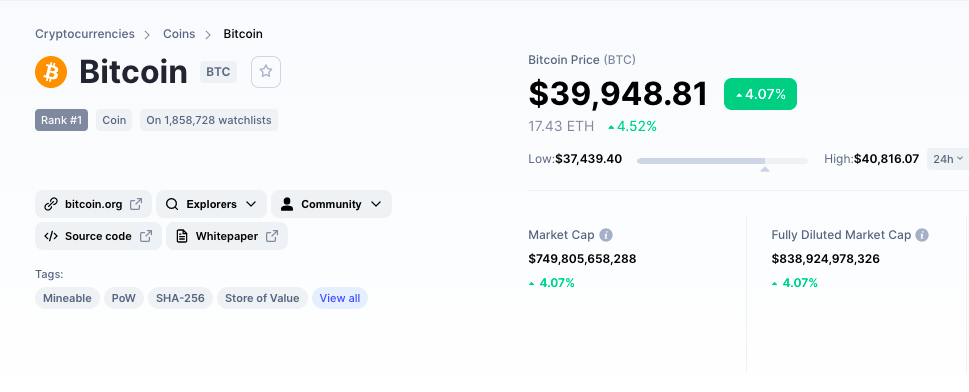Click the On 1,858,728 watchlists badge

coord(209,120)
